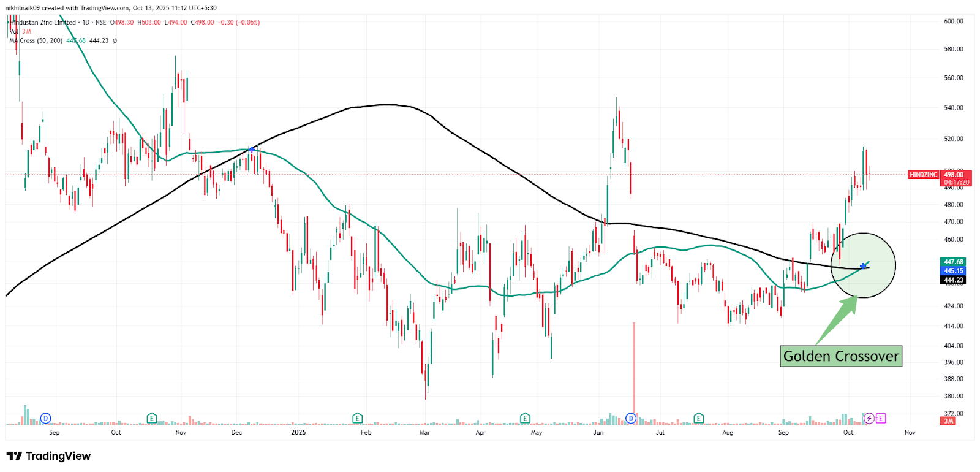This screenshot has height=472, width=980.
Task: Open the earnings 'E' marker before February
Action: (x=358, y=419)
